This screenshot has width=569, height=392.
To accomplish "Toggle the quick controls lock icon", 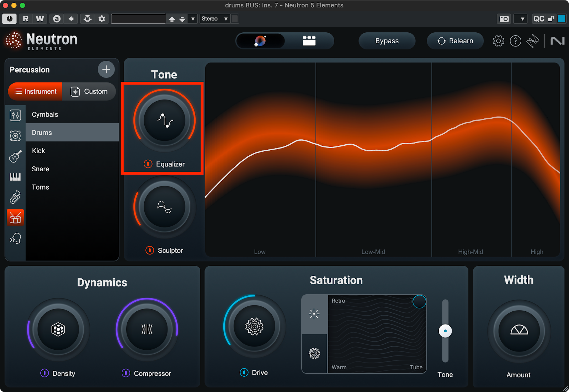I will point(551,19).
